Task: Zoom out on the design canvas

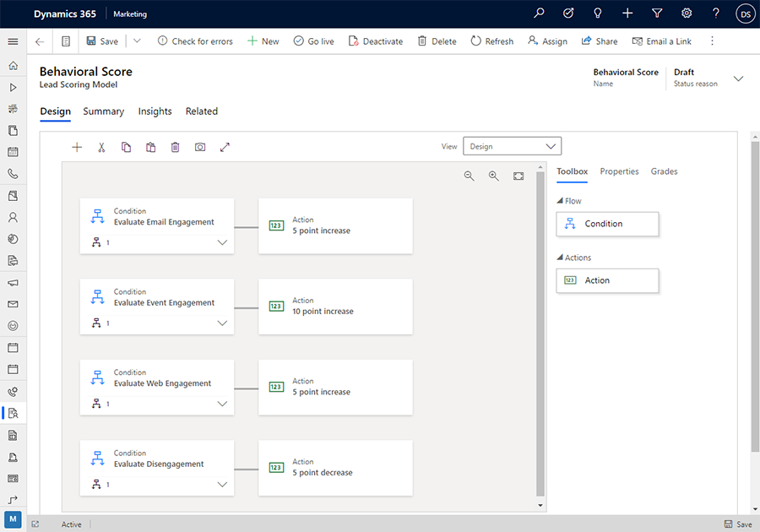Action: (x=470, y=176)
